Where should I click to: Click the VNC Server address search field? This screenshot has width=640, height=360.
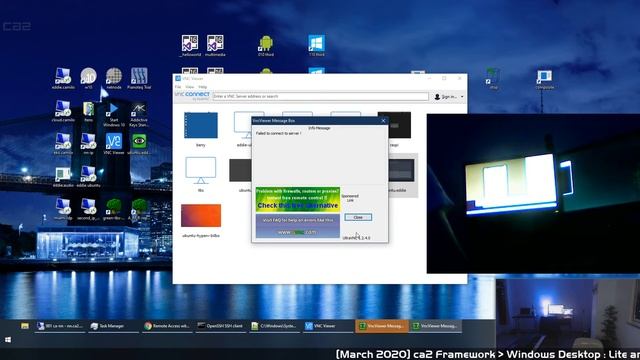tap(320, 96)
